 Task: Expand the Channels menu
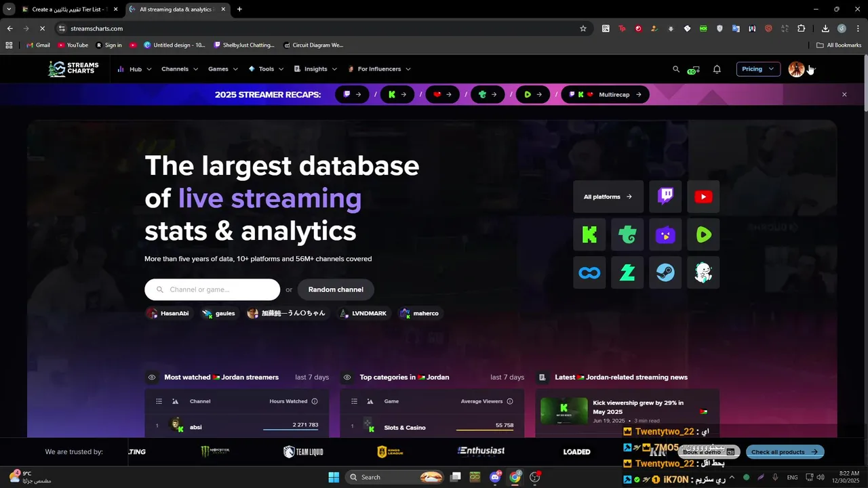pos(180,69)
